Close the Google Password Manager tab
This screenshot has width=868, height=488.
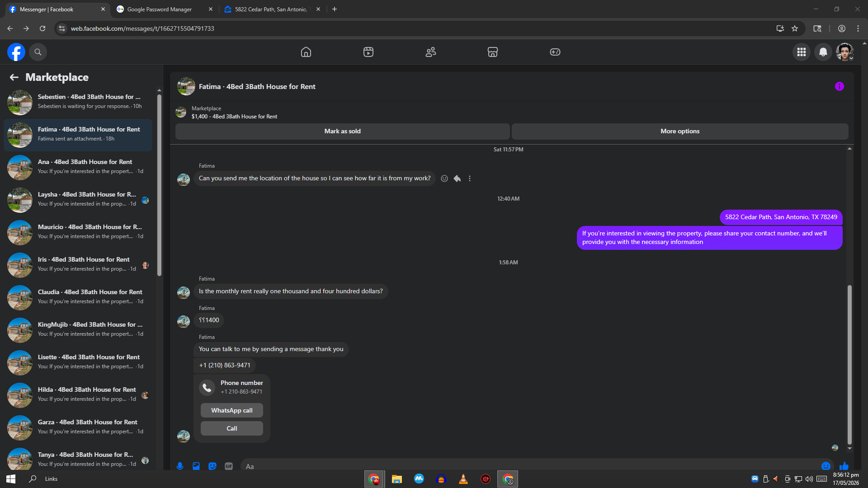click(211, 9)
